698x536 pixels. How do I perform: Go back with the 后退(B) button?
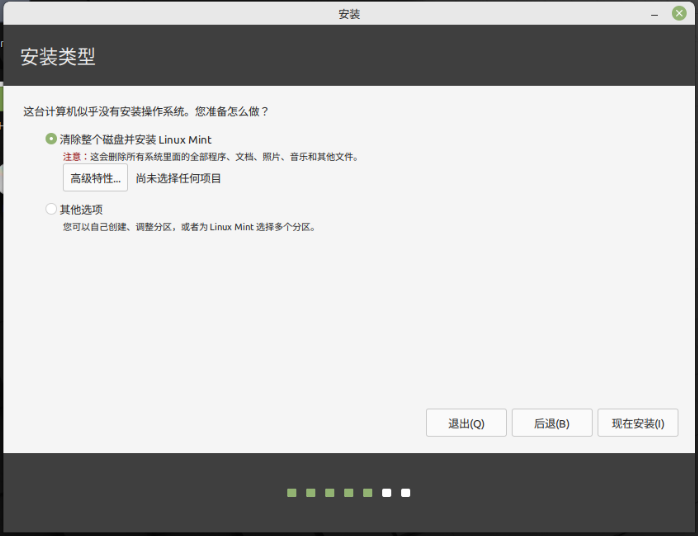(x=552, y=423)
